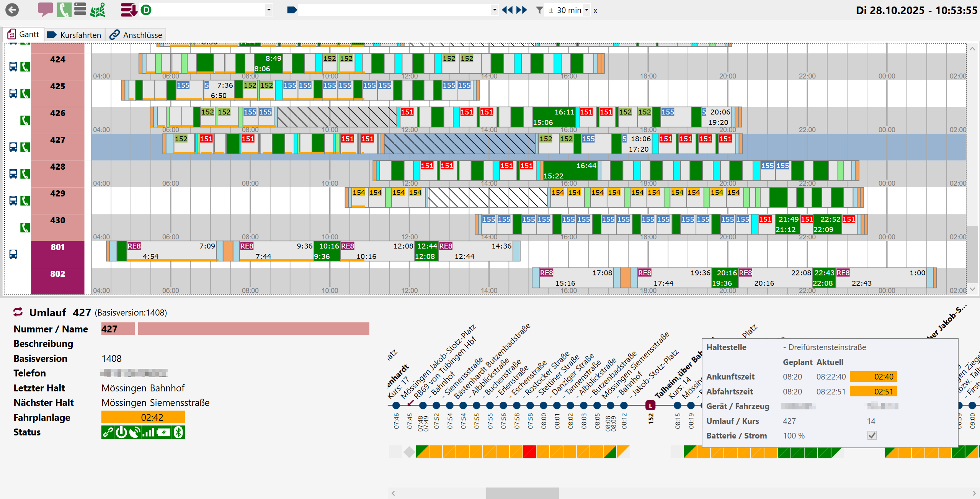The image size is (980, 499).
Task: Click the fast-forward double arrow icon
Action: pyautogui.click(x=522, y=10)
